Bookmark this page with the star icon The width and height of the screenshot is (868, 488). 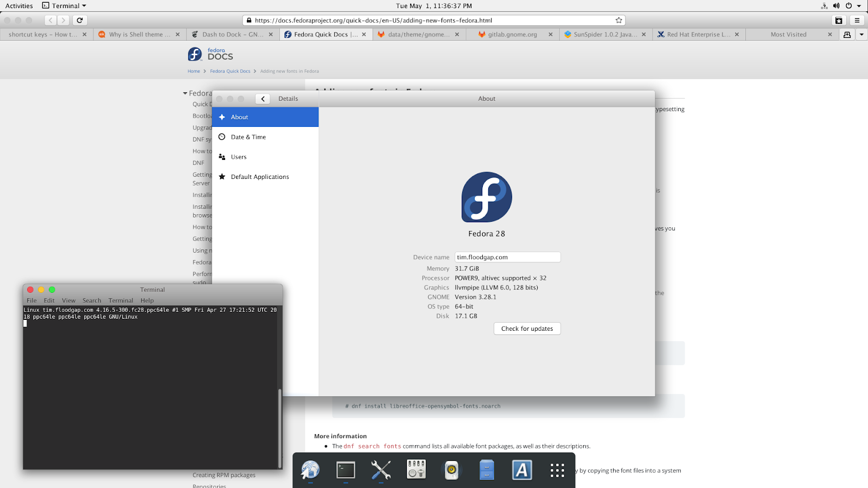coord(618,20)
